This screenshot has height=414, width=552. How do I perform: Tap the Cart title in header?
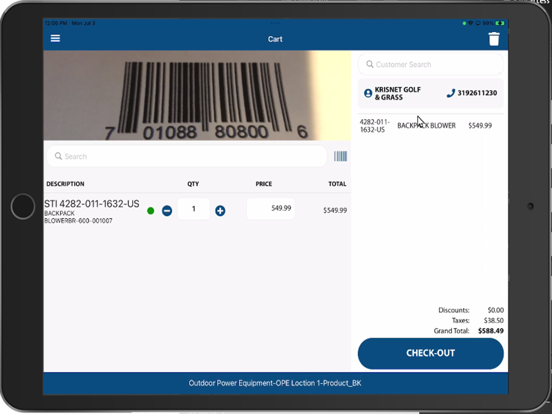tap(275, 39)
